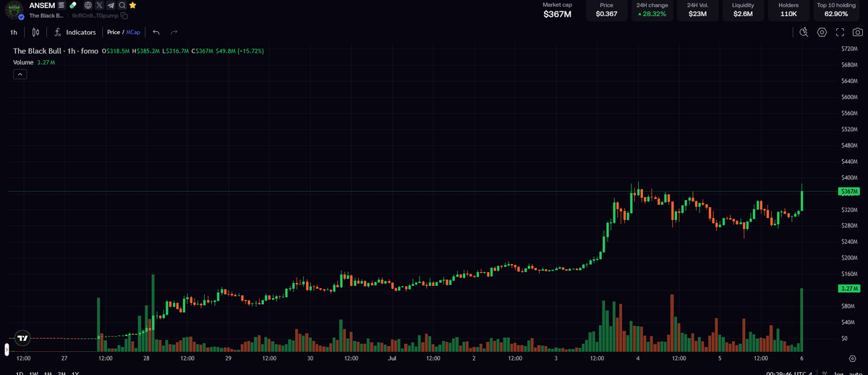868x375 pixels.
Task: Click the Market cap $367M stat
Action: pos(557,10)
